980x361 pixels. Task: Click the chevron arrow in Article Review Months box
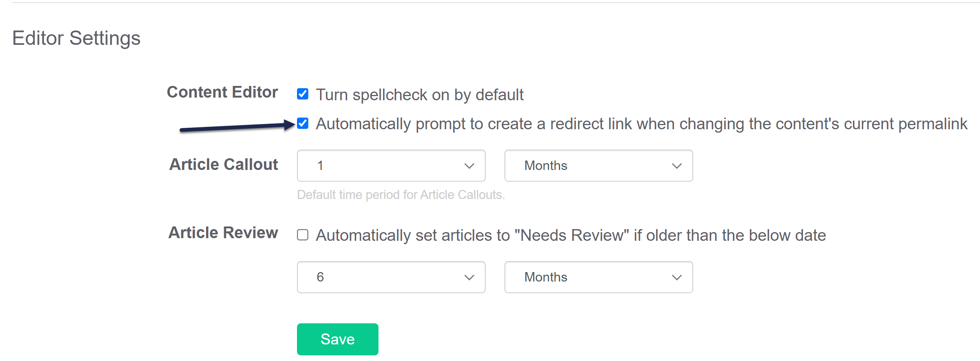click(676, 277)
